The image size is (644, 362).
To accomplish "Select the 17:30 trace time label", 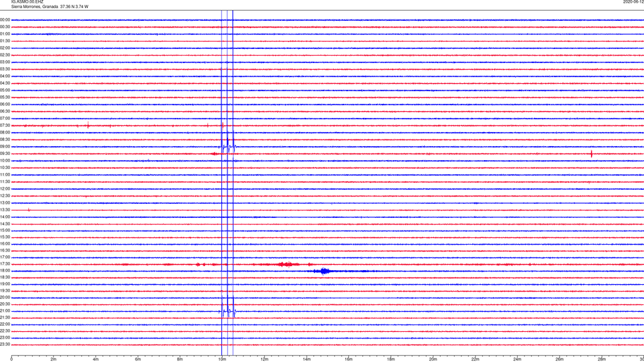I will (5, 264).
